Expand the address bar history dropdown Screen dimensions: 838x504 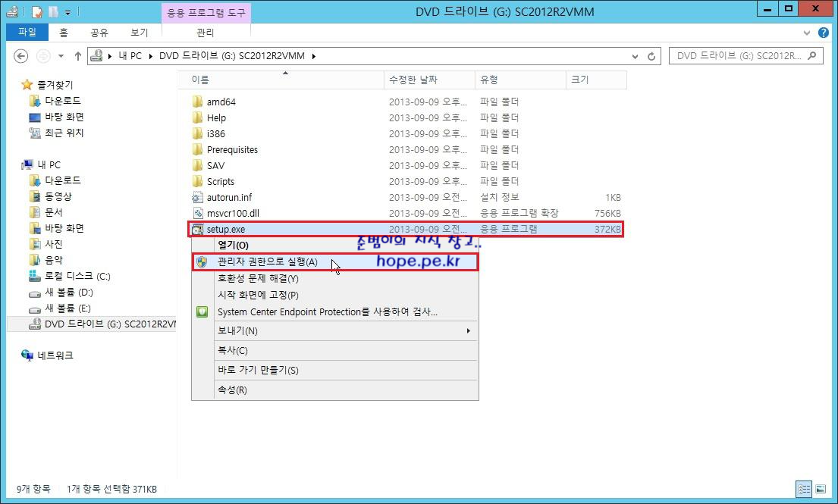coord(635,56)
